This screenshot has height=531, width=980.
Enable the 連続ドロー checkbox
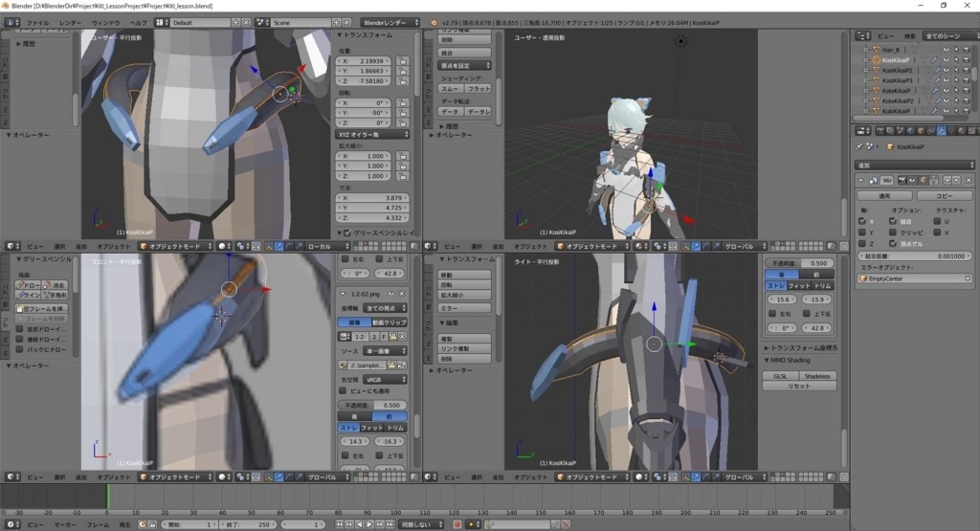tap(20, 340)
